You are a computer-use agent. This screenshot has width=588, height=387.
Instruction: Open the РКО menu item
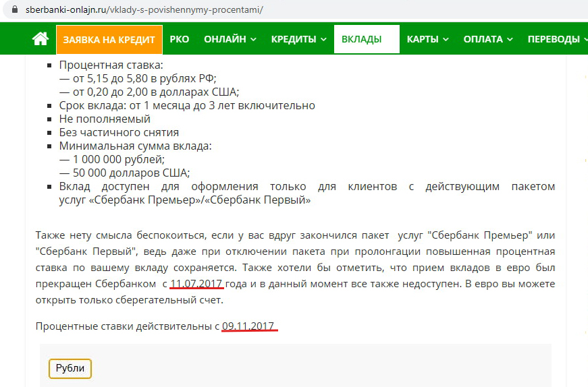[180, 39]
